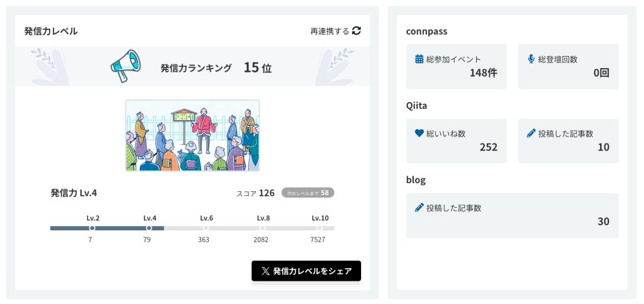Select the 総いいね数 252 card
The height and width of the screenshot is (304, 644).
457,141
